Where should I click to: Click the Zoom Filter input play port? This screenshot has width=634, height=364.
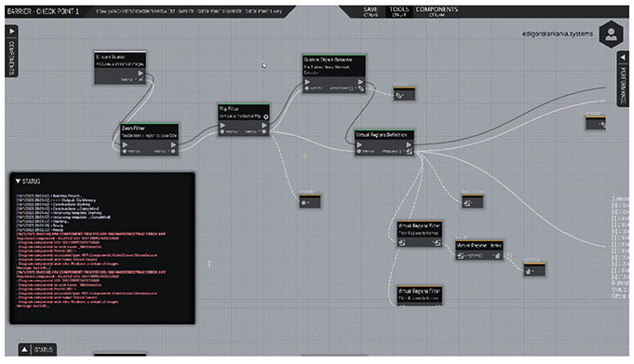(125, 144)
